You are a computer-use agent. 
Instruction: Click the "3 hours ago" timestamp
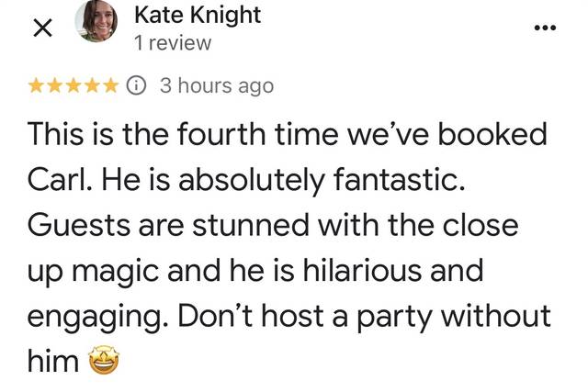(x=216, y=85)
